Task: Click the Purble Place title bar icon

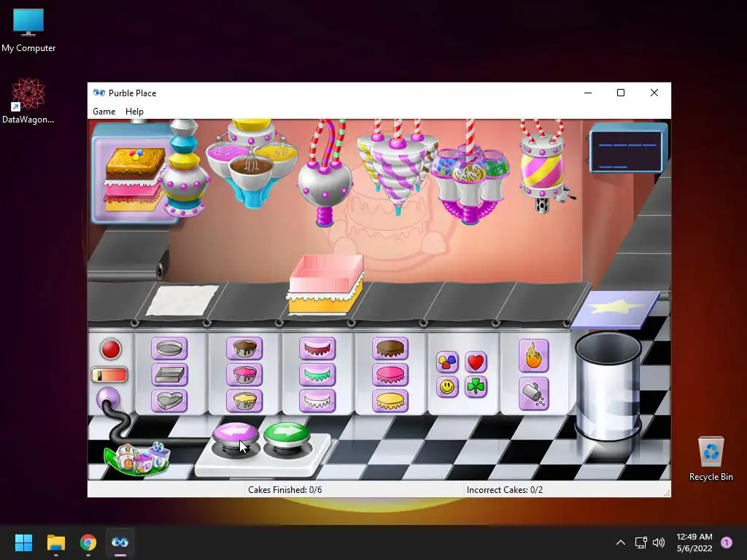Action: pyautogui.click(x=98, y=93)
